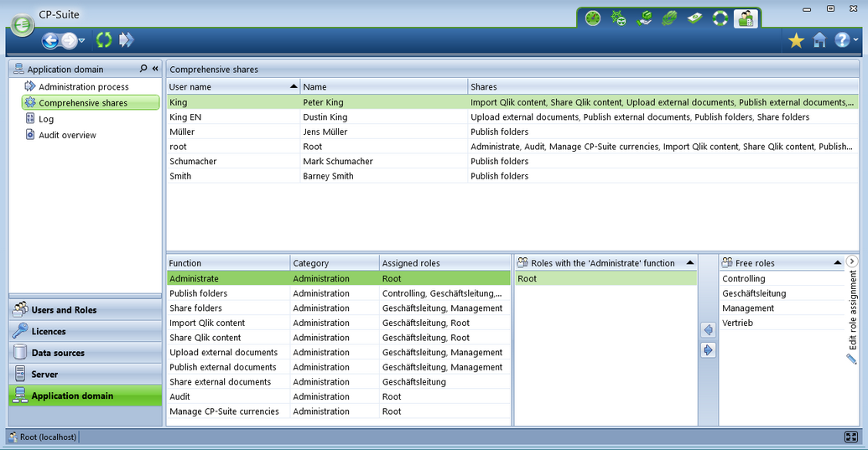Select Management in Free roles
Viewport: 868px width, 450px height.
click(x=781, y=308)
